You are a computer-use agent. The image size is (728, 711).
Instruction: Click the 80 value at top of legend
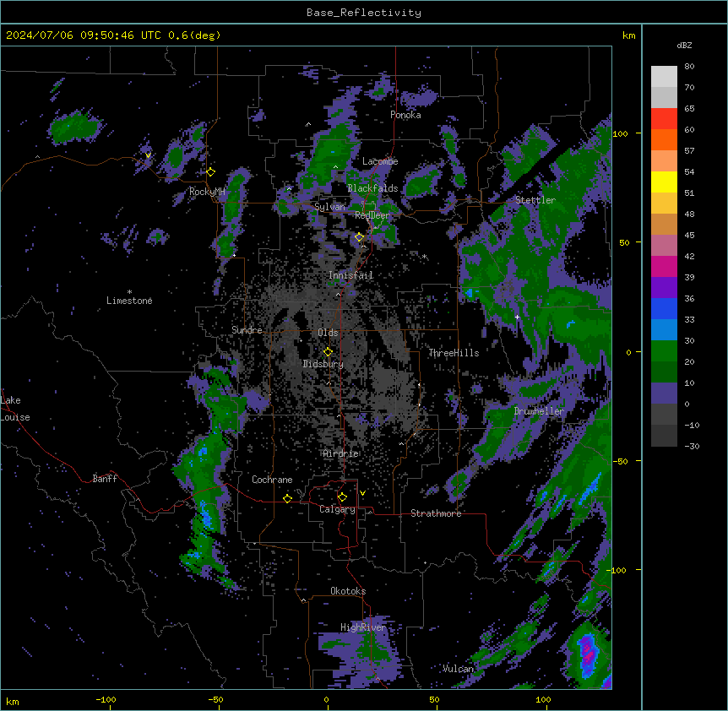(x=689, y=67)
